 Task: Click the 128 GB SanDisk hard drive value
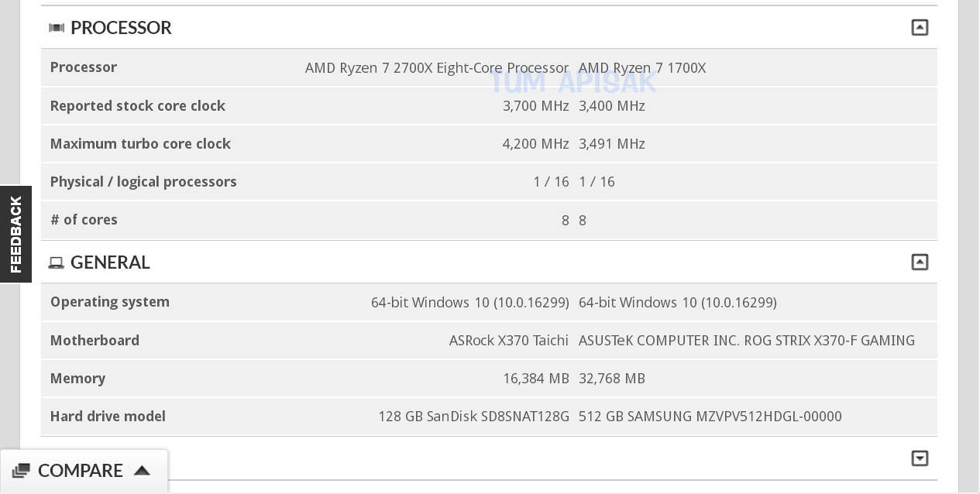(473, 417)
